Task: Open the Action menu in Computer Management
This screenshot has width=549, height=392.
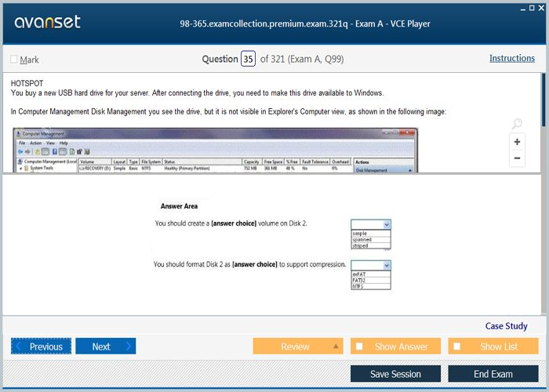Action: pos(35,143)
